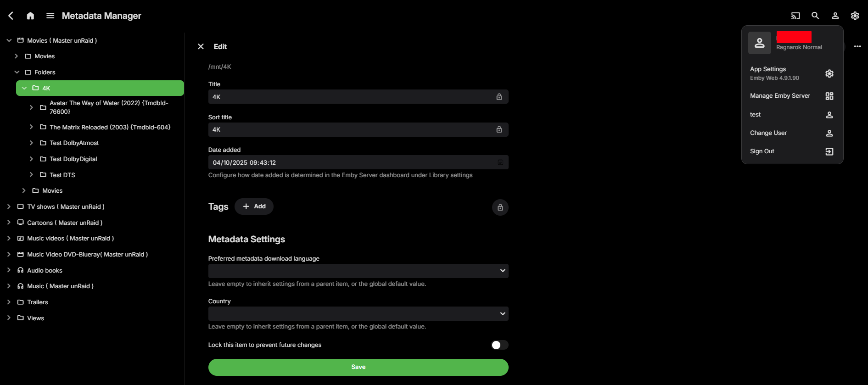This screenshot has width=868, height=385.
Task: Click the Add tag button
Action: coord(254,206)
